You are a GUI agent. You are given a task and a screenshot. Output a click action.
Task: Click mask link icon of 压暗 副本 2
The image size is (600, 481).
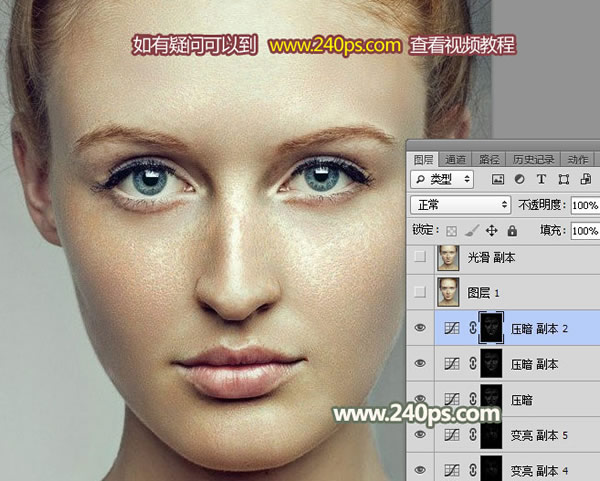473,328
